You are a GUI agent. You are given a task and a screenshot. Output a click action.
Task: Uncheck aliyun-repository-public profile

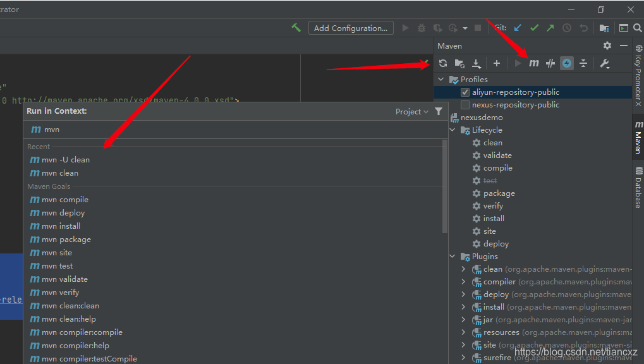[x=465, y=92]
